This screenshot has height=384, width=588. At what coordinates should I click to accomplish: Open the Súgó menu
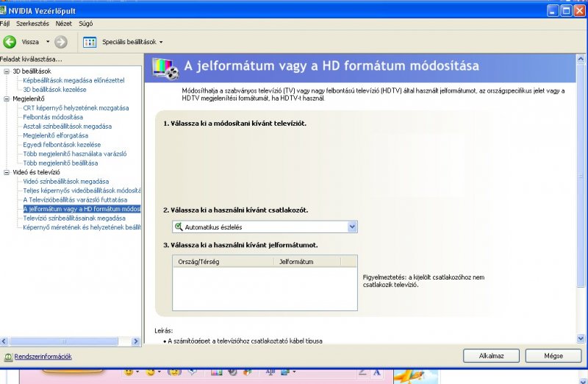click(85, 24)
